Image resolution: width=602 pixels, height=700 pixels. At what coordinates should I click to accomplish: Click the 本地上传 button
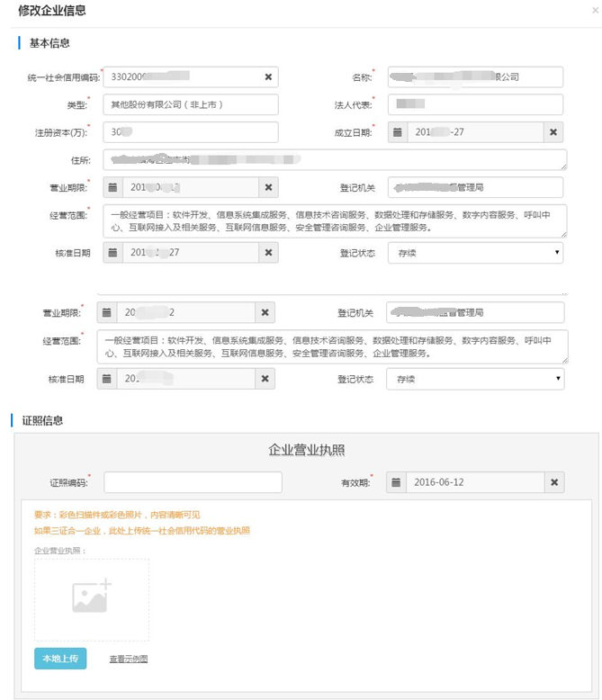(x=60, y=659)
